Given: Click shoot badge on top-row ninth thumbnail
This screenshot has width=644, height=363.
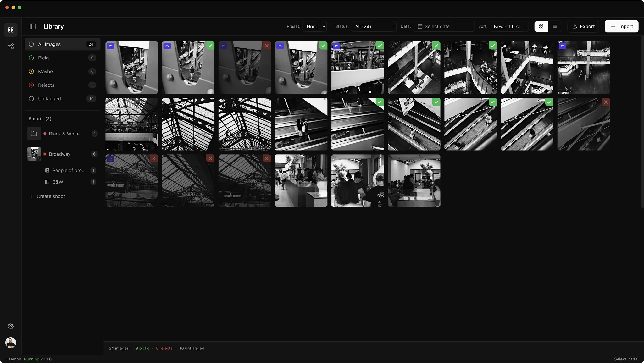Looking at the screenshot, I should coord(563,46).
